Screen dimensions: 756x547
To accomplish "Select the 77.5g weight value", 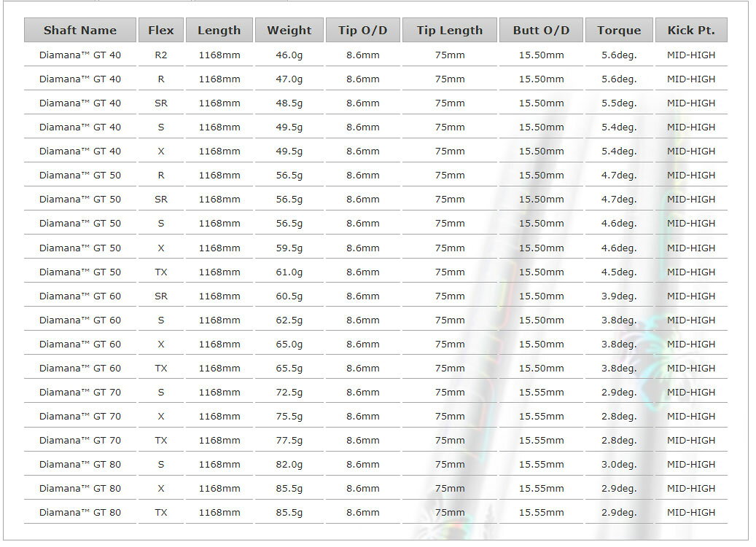I will click(x=289, y=441).
